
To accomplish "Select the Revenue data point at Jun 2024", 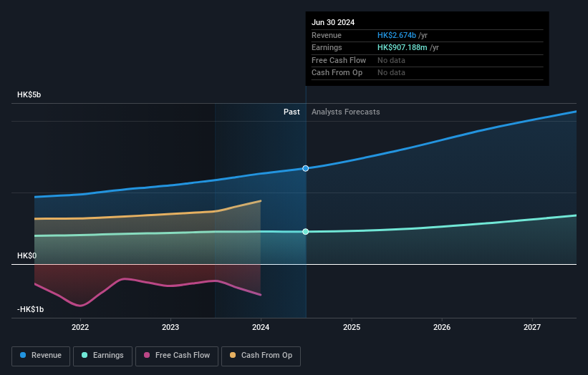I will 306,169.
